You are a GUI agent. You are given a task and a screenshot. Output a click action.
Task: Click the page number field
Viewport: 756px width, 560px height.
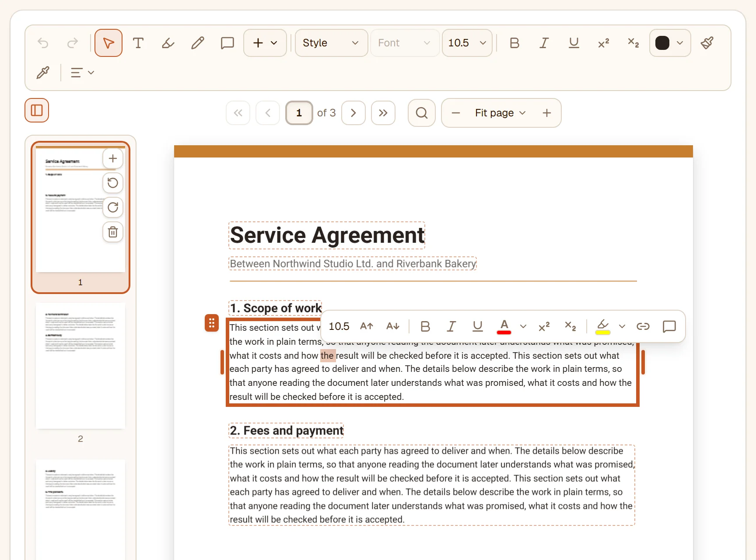(299, 113)
